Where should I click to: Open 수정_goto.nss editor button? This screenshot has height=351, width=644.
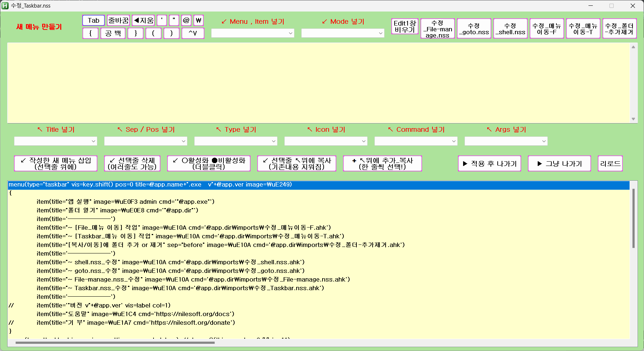coord(474,29)
